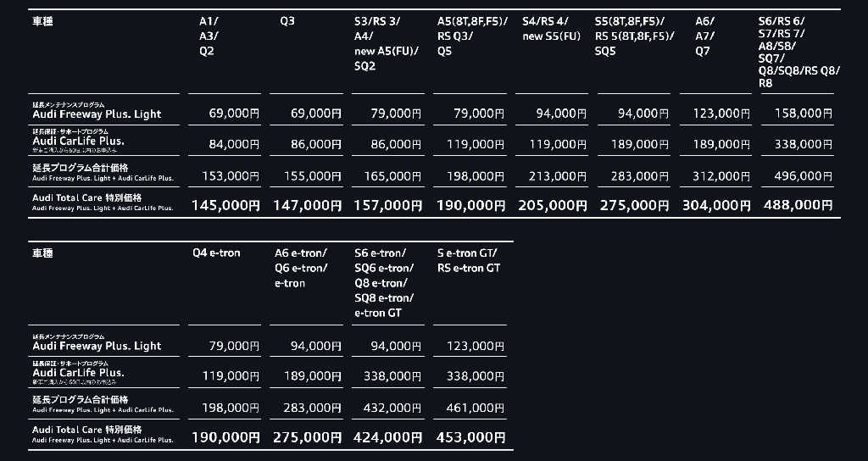Image resolution: width=868 pixels, height=461 pixels.
Task: Click Audi CarLife Plus. label in bottom table
Action: tap(78, 373)
